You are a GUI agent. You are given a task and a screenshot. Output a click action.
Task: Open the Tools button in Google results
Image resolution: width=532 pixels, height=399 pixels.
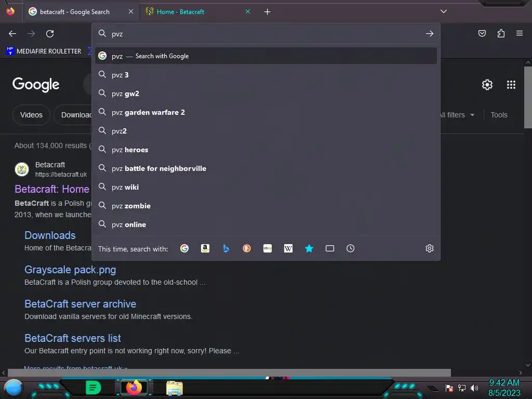pos(499,115)
